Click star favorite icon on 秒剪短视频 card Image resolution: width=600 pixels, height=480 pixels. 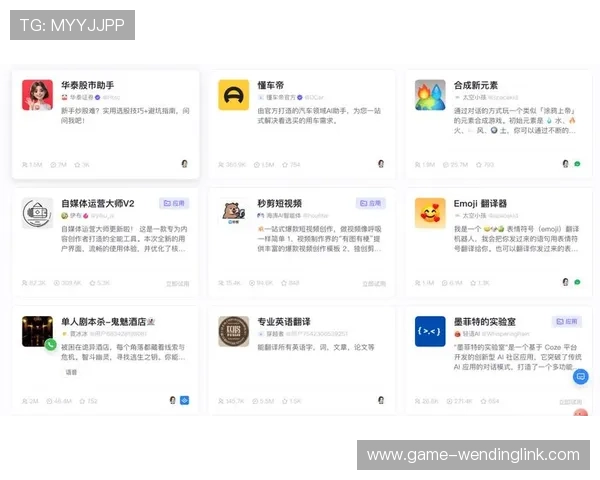tap(284, 283)
